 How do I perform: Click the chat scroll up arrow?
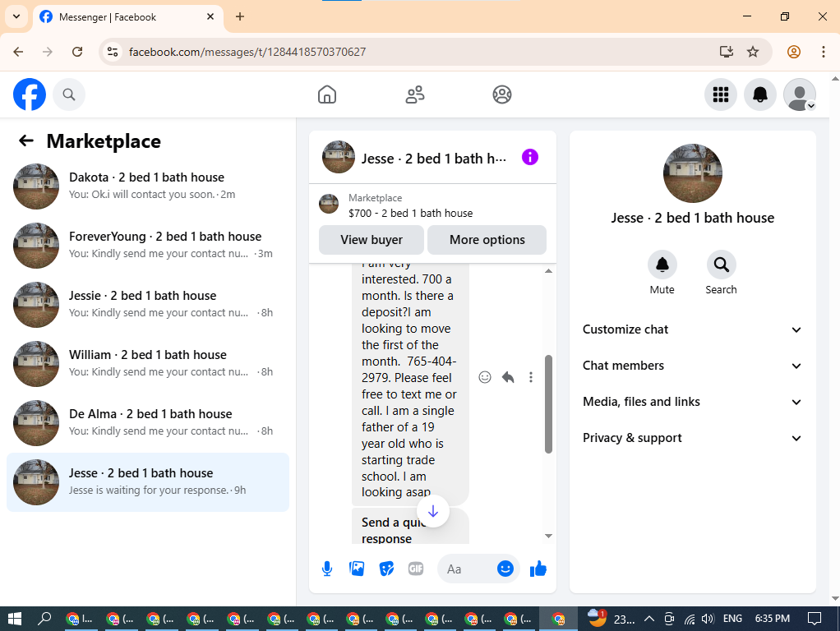coord(548,271)
